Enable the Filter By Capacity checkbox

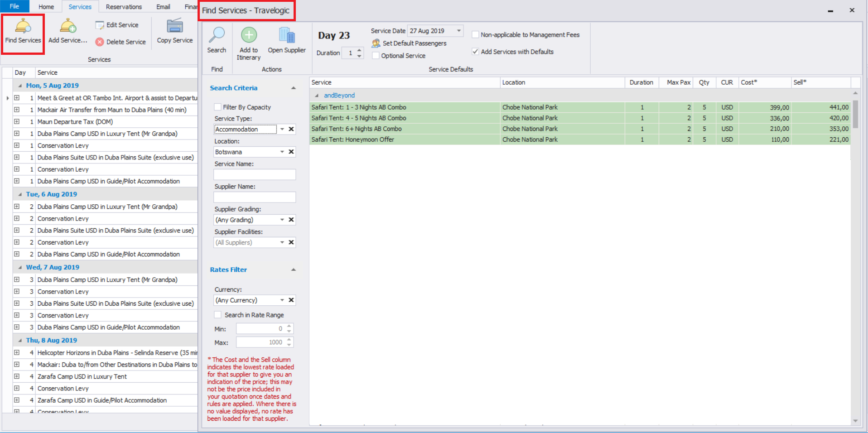[x=217, y=107]
